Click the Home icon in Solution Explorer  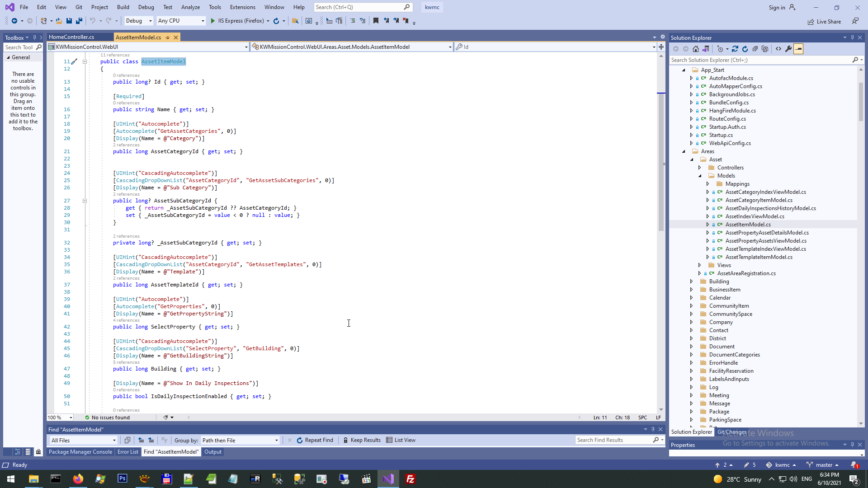coord(696,49)
